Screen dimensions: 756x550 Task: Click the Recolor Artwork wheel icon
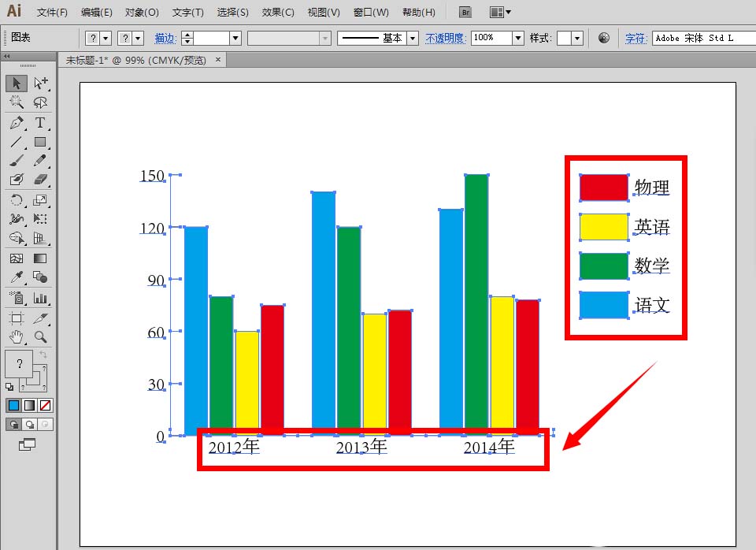[x=604, y=38]
